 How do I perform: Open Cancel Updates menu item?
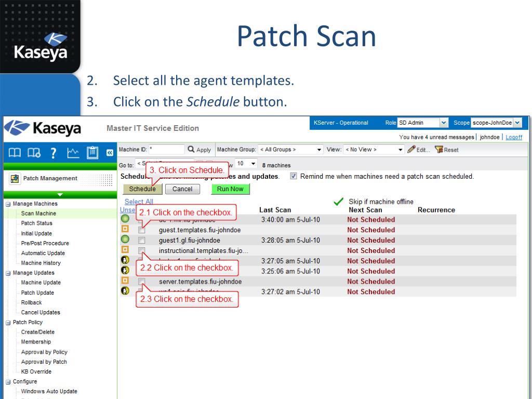(x=41, y=312)
